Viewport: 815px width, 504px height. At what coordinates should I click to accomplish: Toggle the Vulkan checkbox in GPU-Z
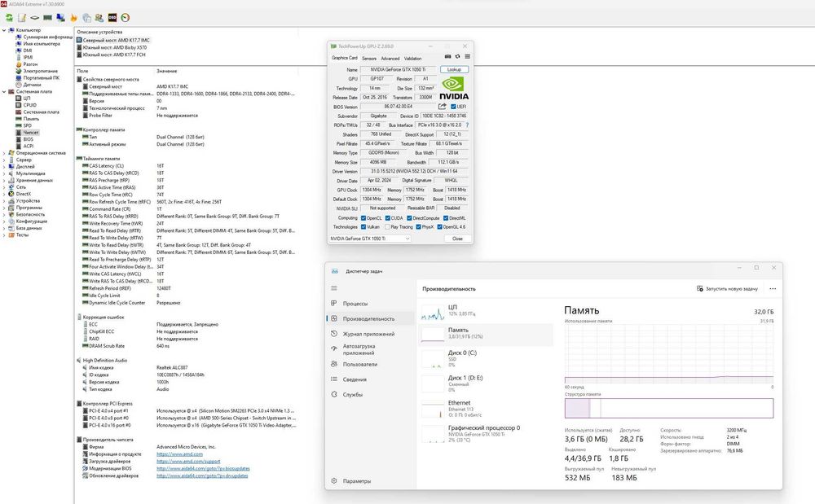(363, 227)
